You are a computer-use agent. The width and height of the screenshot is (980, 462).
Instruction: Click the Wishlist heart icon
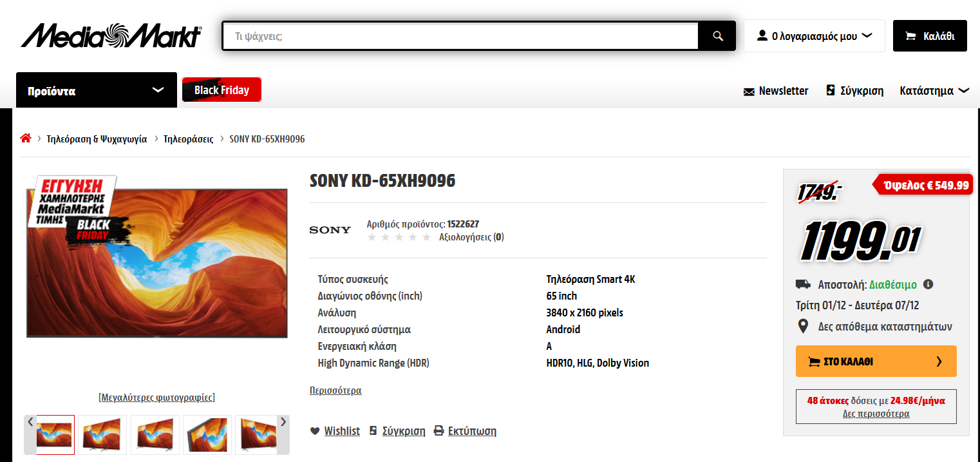315,431
